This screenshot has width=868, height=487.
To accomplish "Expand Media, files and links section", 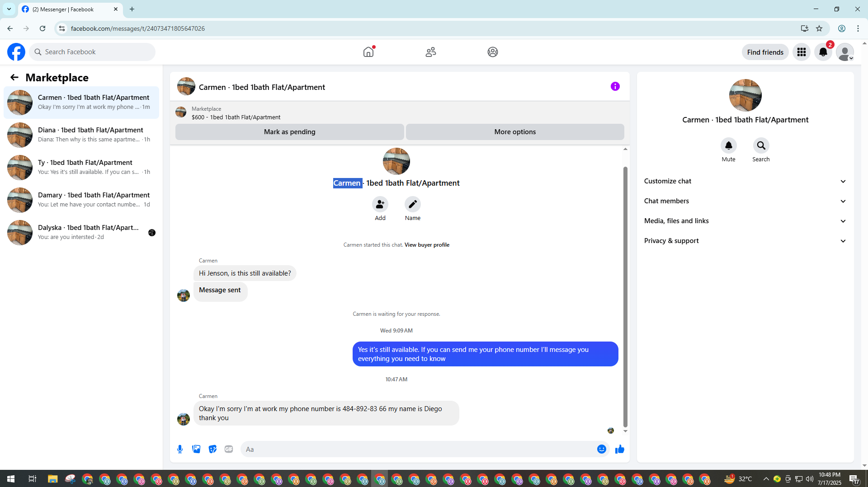I will click(745, 221).
